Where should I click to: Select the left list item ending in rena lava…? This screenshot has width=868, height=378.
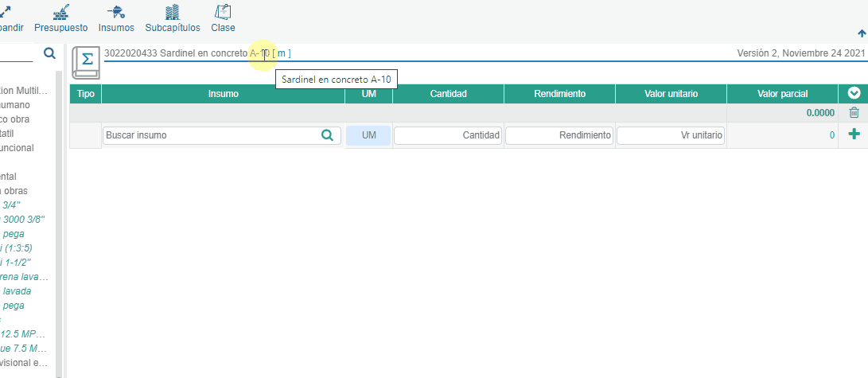[x=23, y=277]
